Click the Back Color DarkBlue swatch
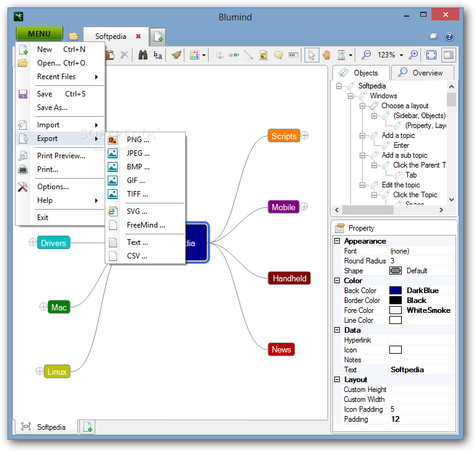This screenshot has width=476, height=452. 396,291
